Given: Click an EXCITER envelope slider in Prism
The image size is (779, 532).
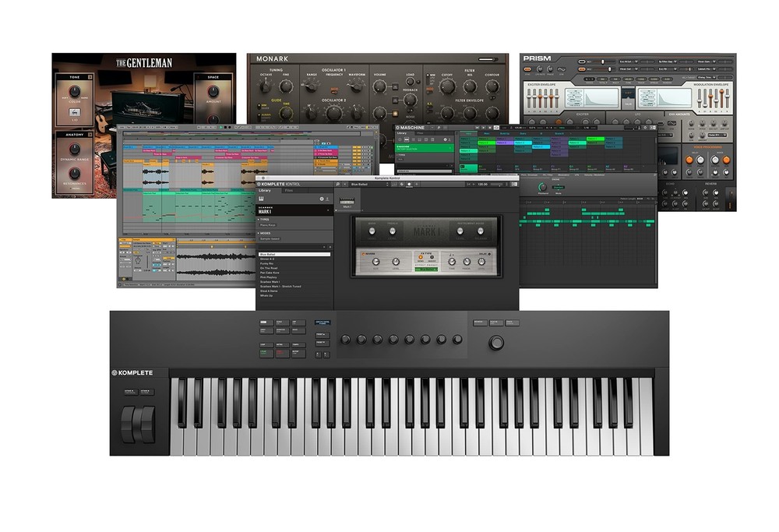Looking at the screenshot, I should coord(540,97).
